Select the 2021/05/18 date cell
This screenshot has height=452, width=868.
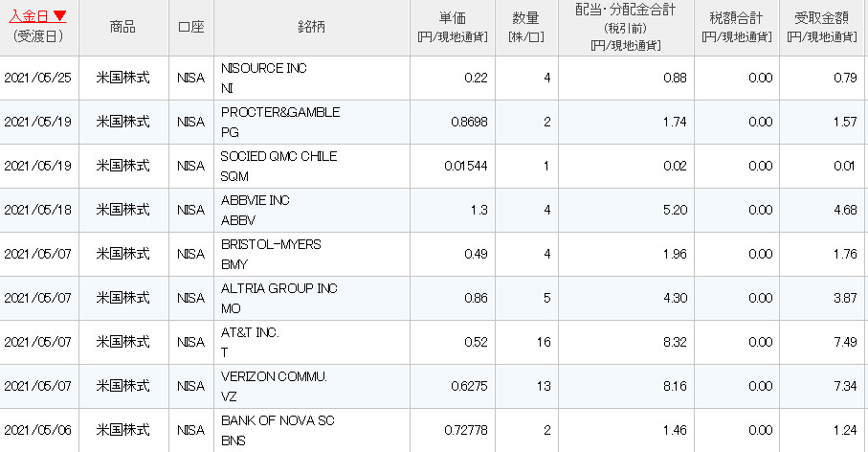[37, 210]
